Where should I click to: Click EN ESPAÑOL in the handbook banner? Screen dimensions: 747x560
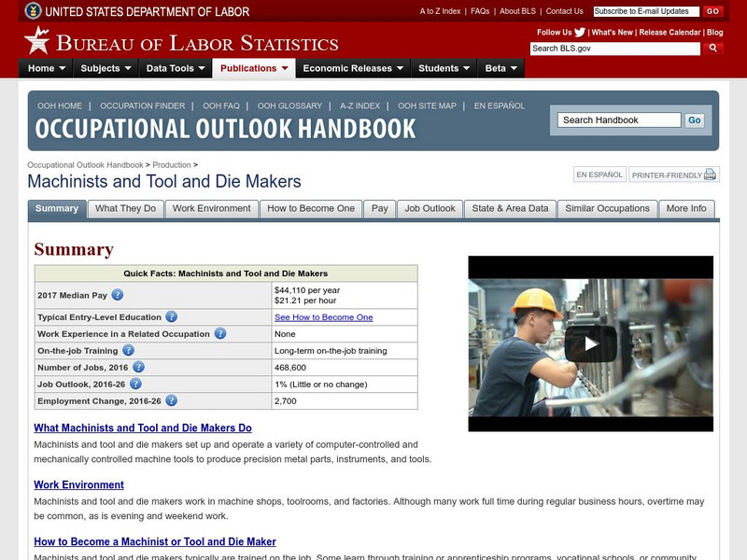(x=500, y=105)
